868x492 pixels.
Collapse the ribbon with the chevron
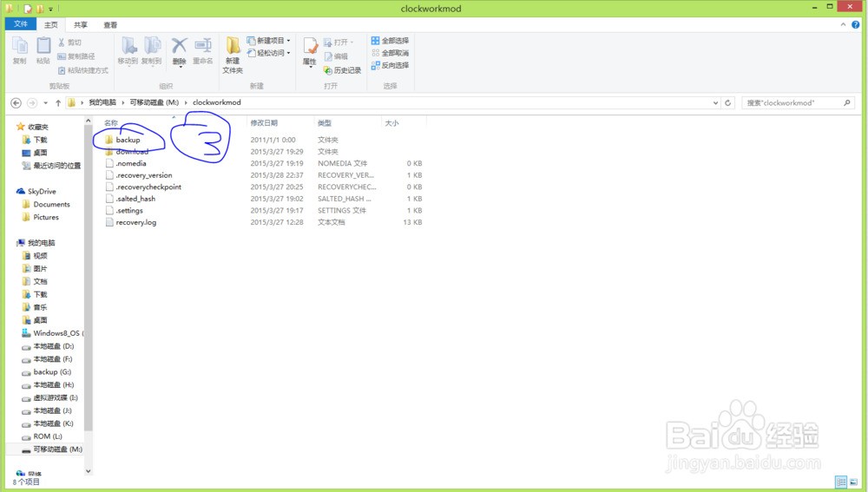coord(843,24)
